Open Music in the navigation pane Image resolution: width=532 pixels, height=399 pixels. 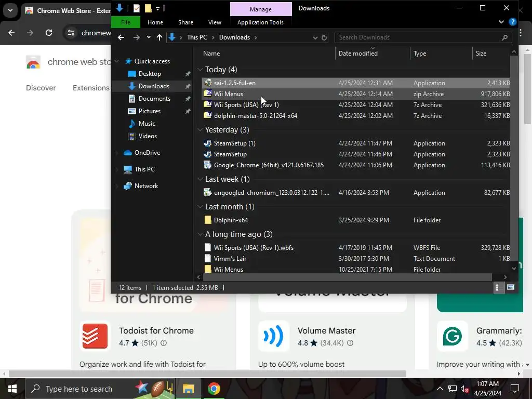147,124
